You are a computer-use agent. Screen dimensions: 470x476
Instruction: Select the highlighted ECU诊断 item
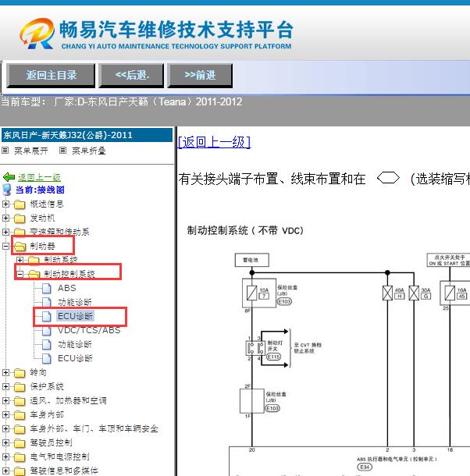point(76,316)
